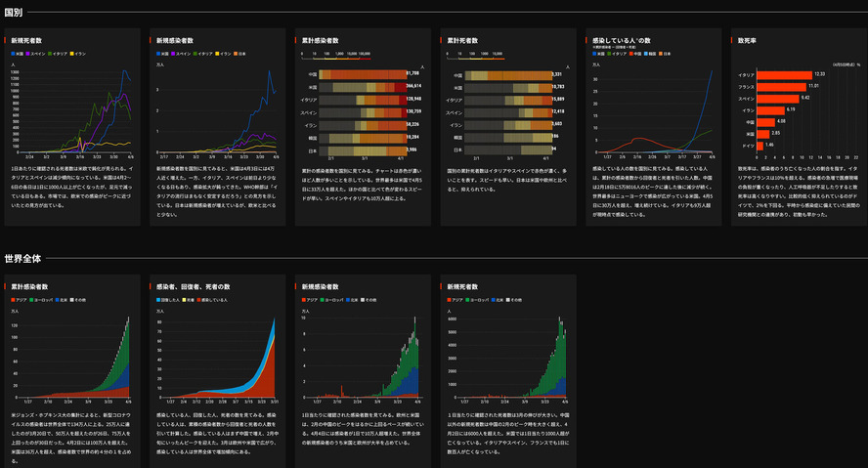Click the 中国 heat bar in 国別 累計感染者数
The height and width of the screenshot is (468, 868).
[363, 74]
